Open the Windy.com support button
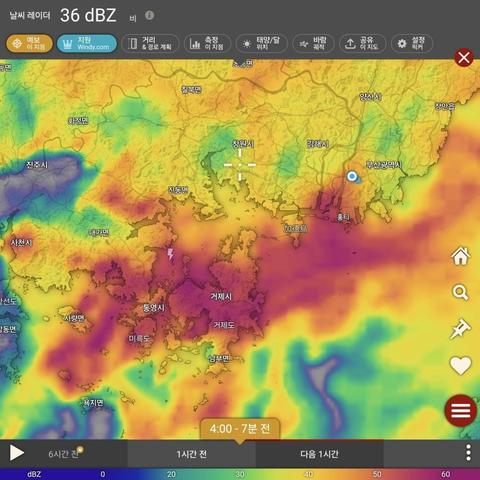This screenshot has width=480, height=480. [87, 43]
